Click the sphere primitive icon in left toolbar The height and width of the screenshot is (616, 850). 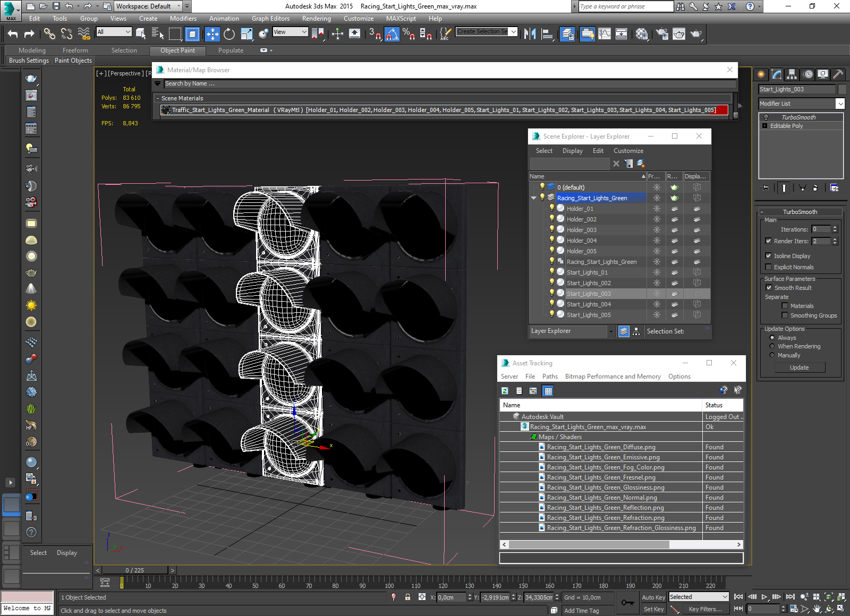31,462
